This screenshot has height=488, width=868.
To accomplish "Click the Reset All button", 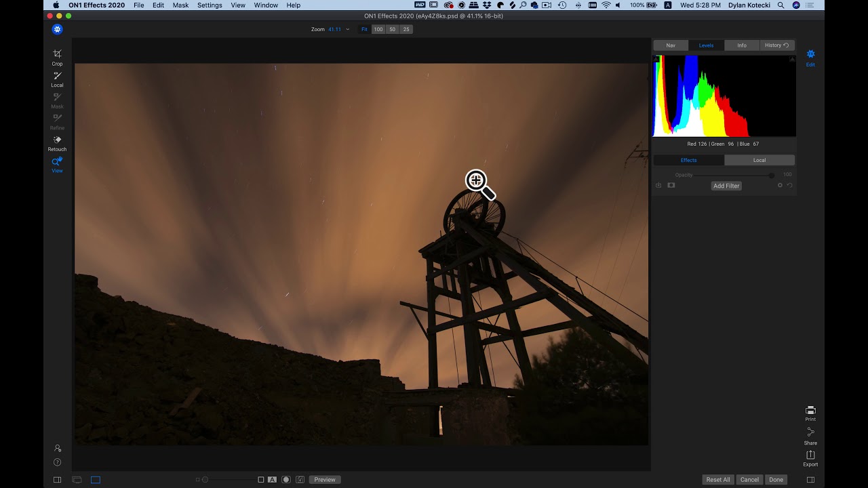I will pyautogui.click(x=717, y=479).
